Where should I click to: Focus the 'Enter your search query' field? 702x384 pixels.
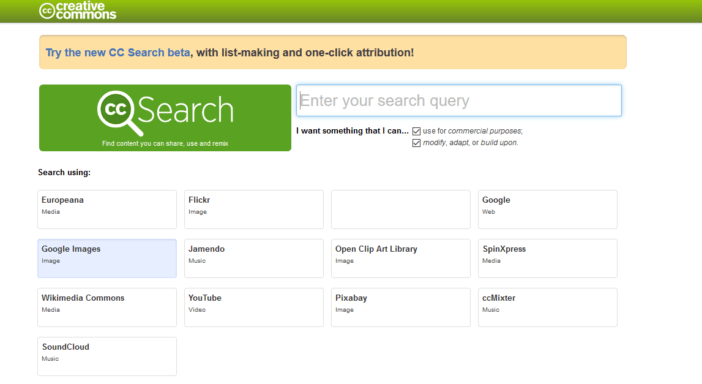coord(459,100)
